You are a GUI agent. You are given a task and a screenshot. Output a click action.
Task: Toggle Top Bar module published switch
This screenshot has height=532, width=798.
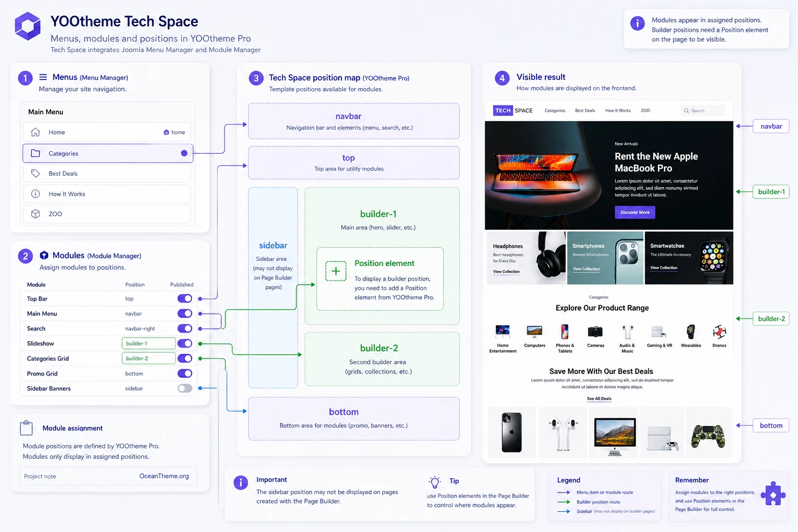[184, 298]
